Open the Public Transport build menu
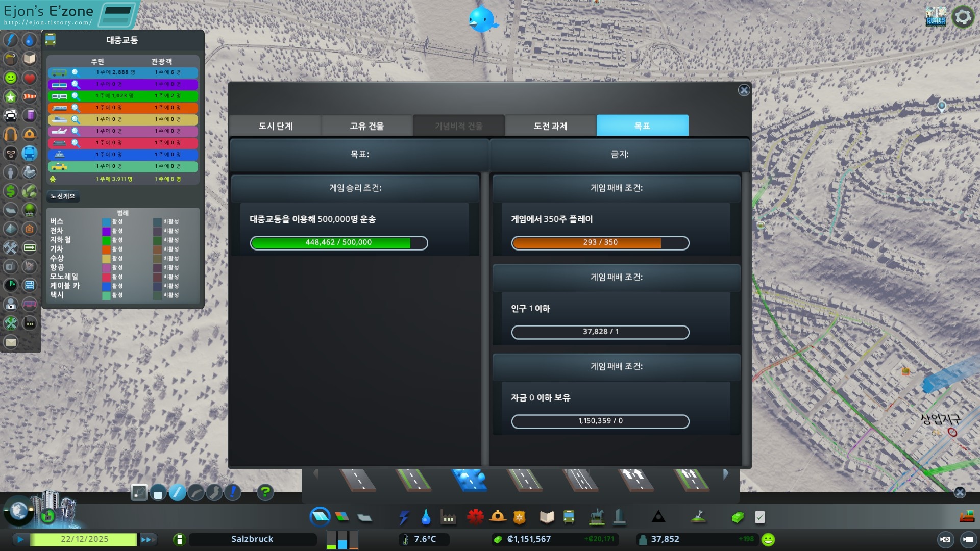Viewport: 980px width, 551px height. click(569, 517)
